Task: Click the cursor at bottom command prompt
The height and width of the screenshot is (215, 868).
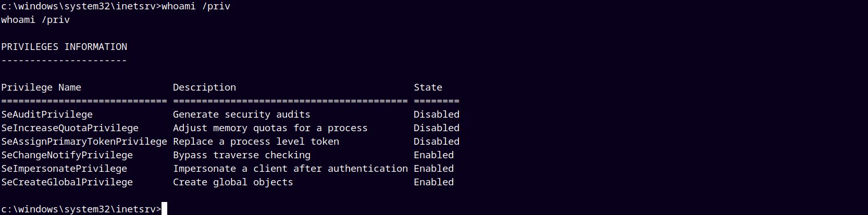Action: pos(165,209)
